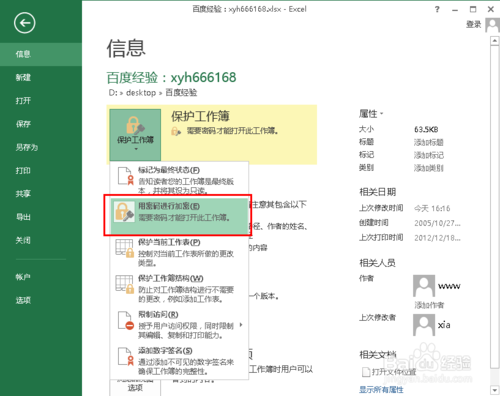Click the small lock icon beside 需要密码 text
The width and height of the screenshot is (500, 396).
click(176, 131)
